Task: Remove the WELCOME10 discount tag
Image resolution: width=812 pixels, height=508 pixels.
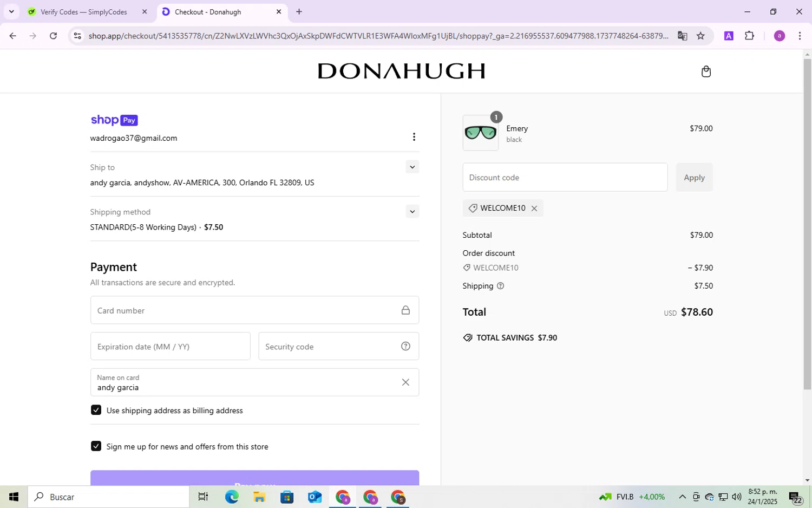Action: coord(534,209)
